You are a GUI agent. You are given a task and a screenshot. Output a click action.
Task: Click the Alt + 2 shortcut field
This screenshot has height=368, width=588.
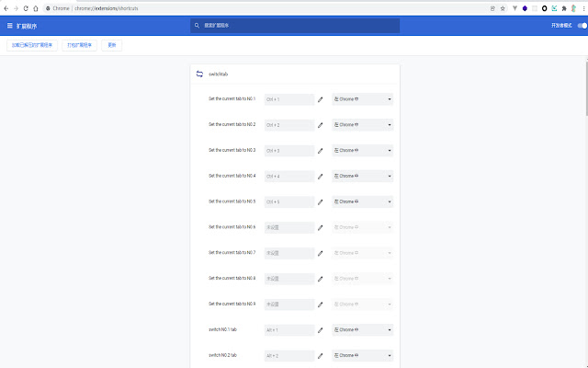[289, 356]
